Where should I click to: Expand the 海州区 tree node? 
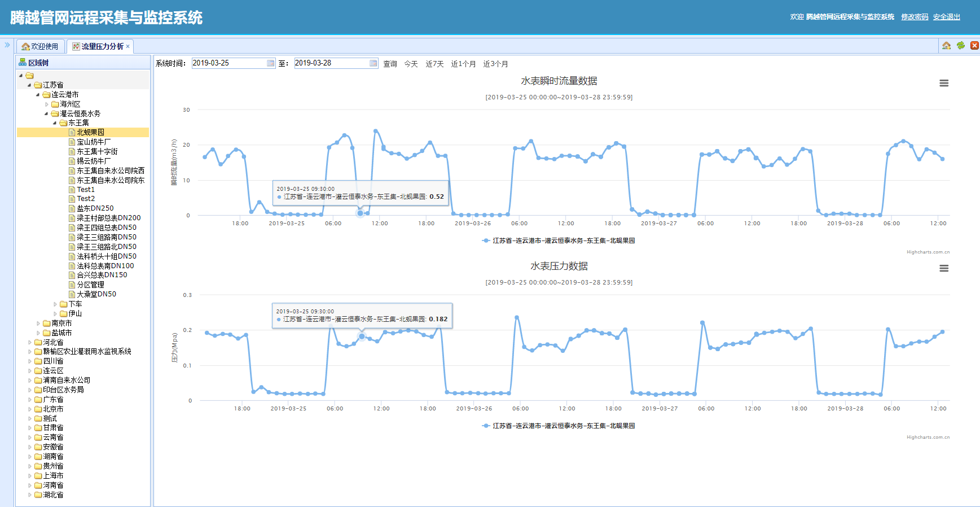coord(47,104)
